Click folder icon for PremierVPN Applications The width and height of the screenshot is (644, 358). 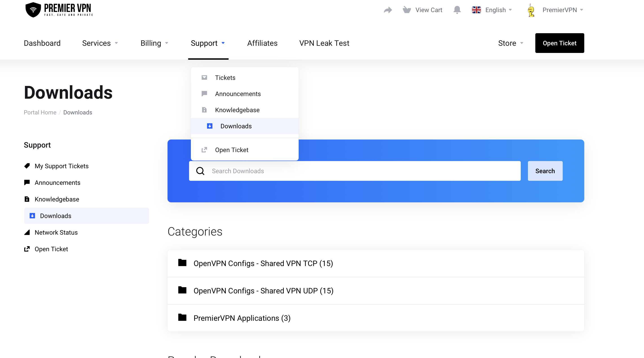(x=182, y=318)
